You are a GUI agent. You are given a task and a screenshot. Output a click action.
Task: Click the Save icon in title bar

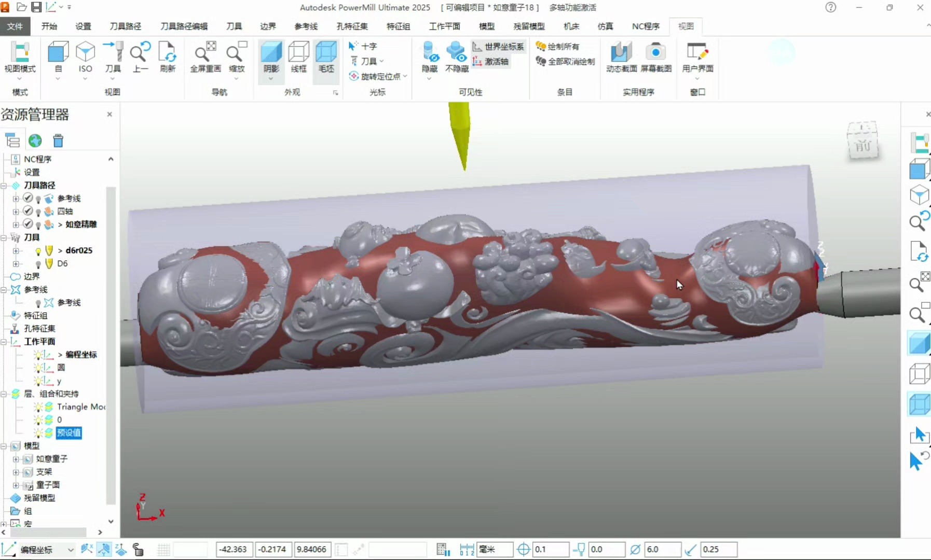(x=36, y=7)
